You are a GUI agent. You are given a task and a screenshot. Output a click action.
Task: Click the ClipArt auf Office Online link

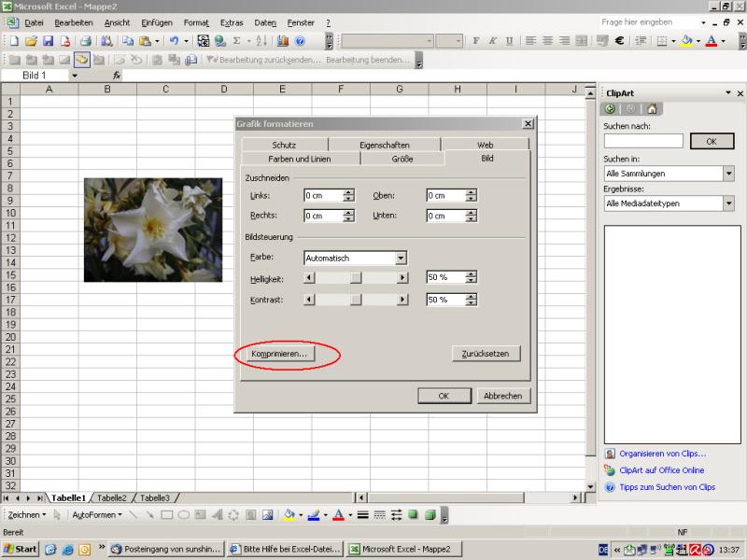pos(661,470)
